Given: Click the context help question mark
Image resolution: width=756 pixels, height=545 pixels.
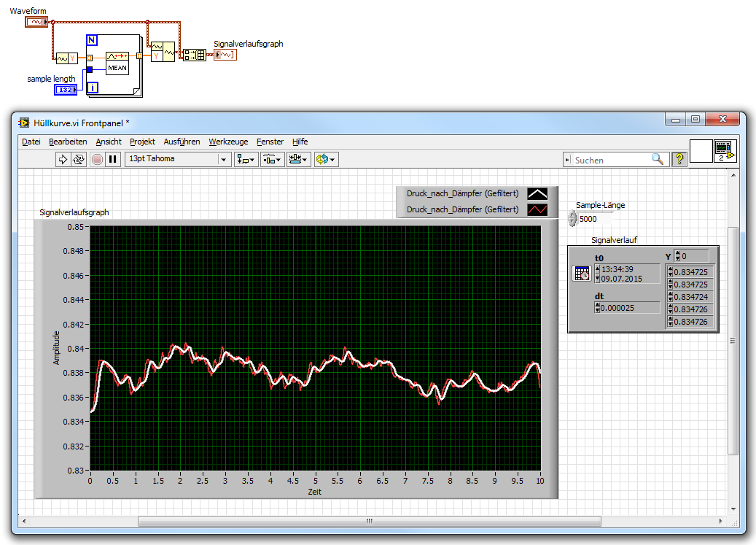Looking at the screenshot, I should tap(679, 159).
